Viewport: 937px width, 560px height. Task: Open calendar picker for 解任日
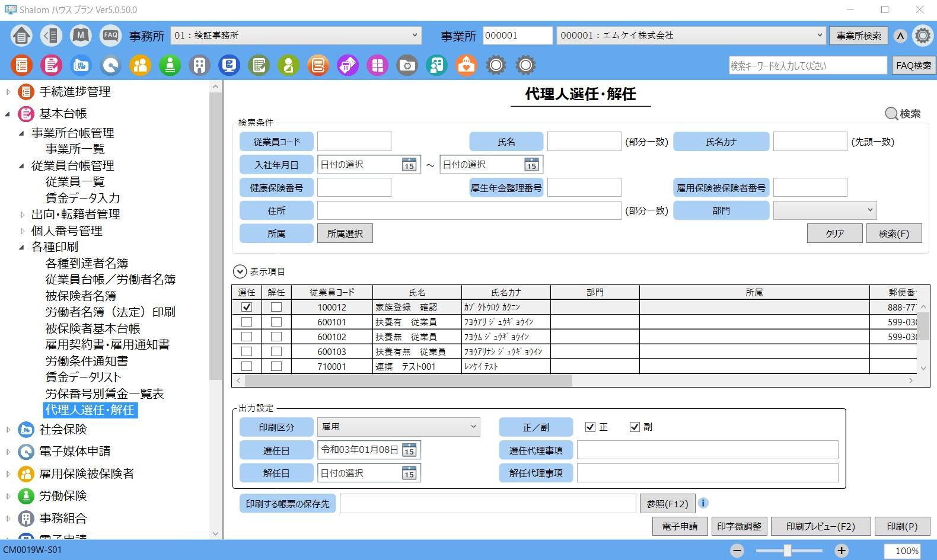click(x=409, y=473)
